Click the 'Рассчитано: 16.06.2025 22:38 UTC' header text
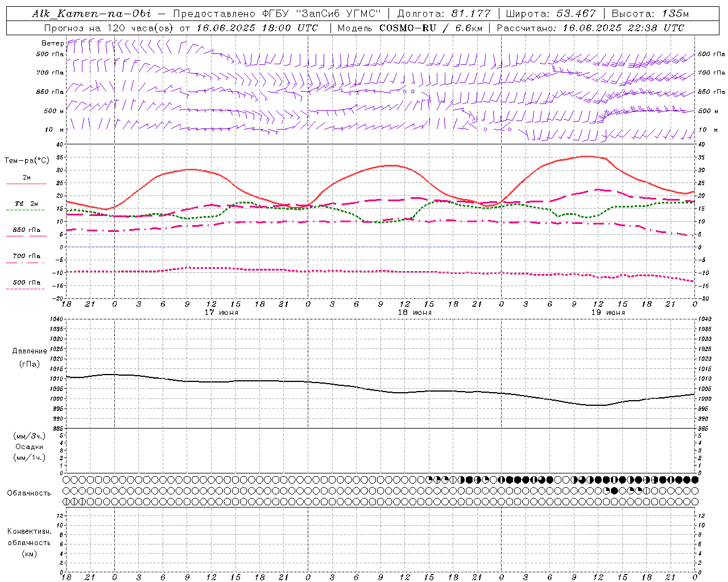This screenshot has width=728, height=582. tap(590, 28)
